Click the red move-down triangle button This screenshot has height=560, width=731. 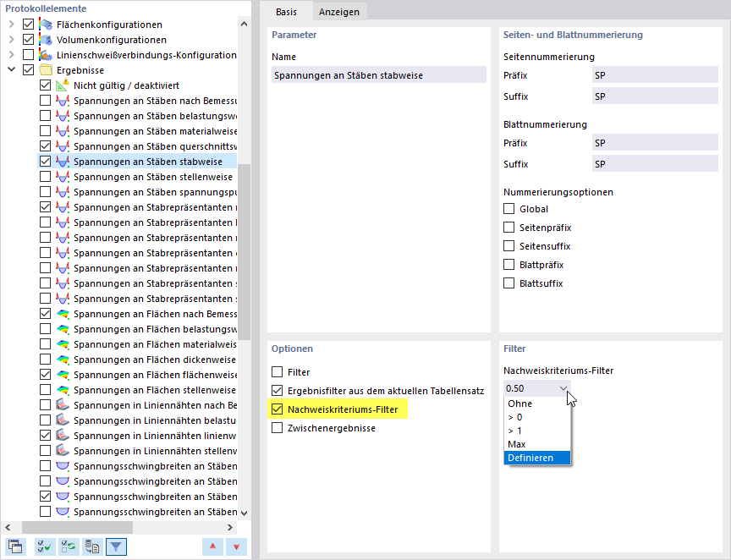[x=236, y=546]
